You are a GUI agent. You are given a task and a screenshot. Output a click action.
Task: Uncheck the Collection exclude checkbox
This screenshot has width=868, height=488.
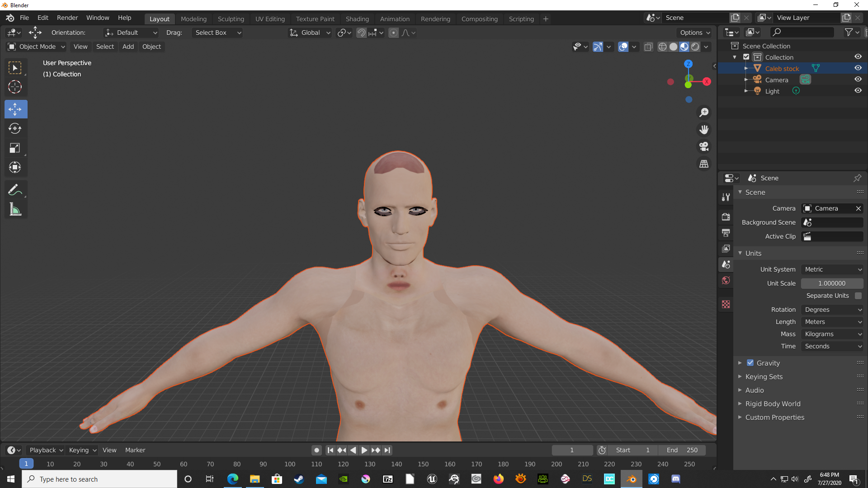click(x=746, y=57)
